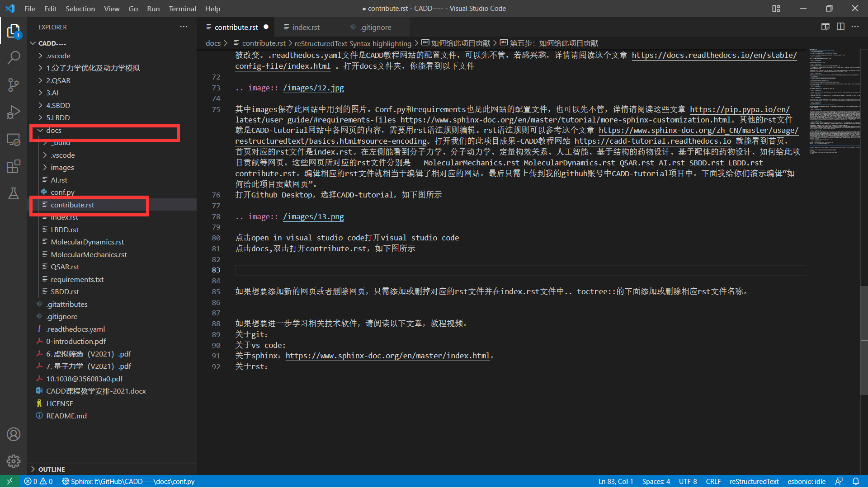Open the Go menu

(x=133, y=9)
